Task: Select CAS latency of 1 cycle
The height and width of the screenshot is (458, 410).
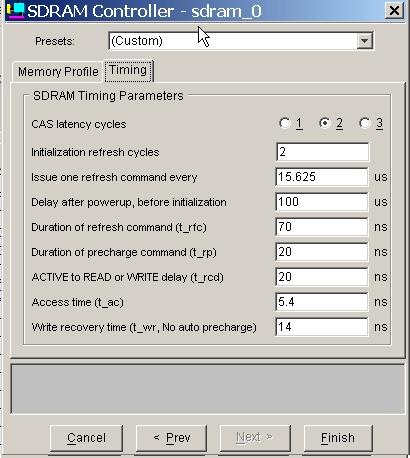Action: (x=285, y=123)
